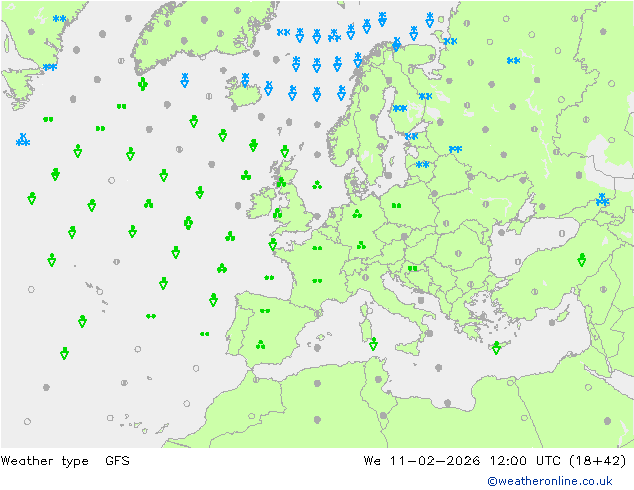Click the green rain symbol over Wales
Screen dimensions: 634x490
[277, 213]
